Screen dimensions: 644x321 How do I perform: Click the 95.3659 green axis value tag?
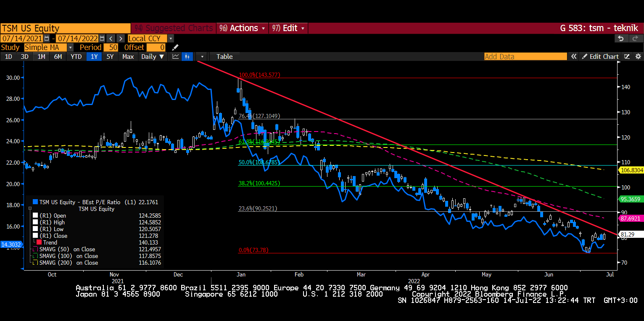632,199
